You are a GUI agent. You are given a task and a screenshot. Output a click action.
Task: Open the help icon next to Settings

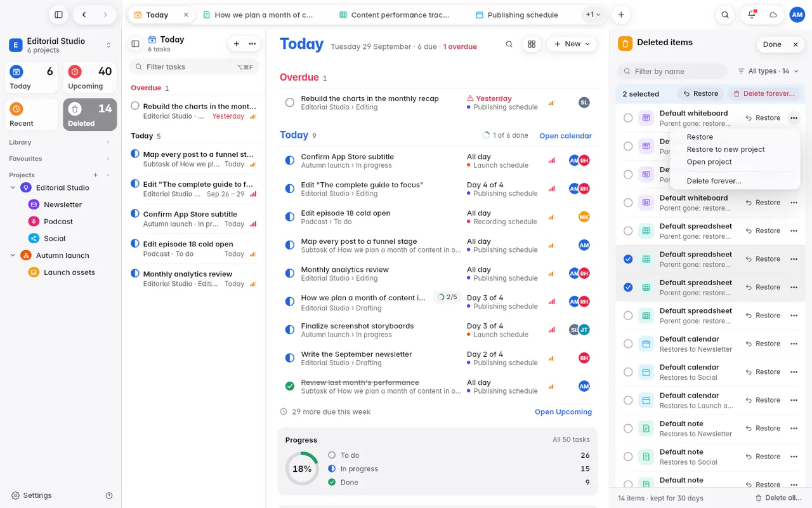click(x=109, y=495)
